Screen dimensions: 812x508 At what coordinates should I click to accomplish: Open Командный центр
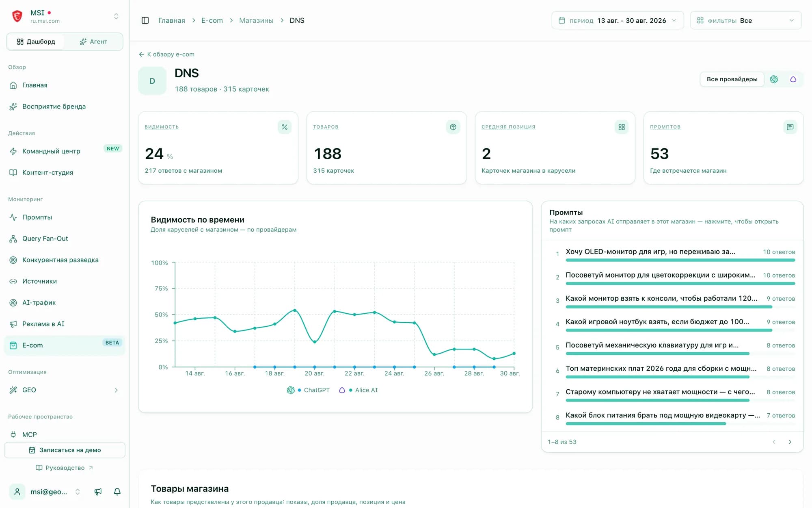point(65,151)
